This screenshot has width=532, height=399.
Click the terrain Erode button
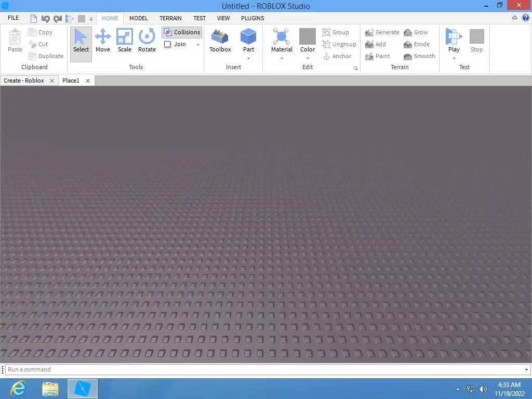click(417, 44)
